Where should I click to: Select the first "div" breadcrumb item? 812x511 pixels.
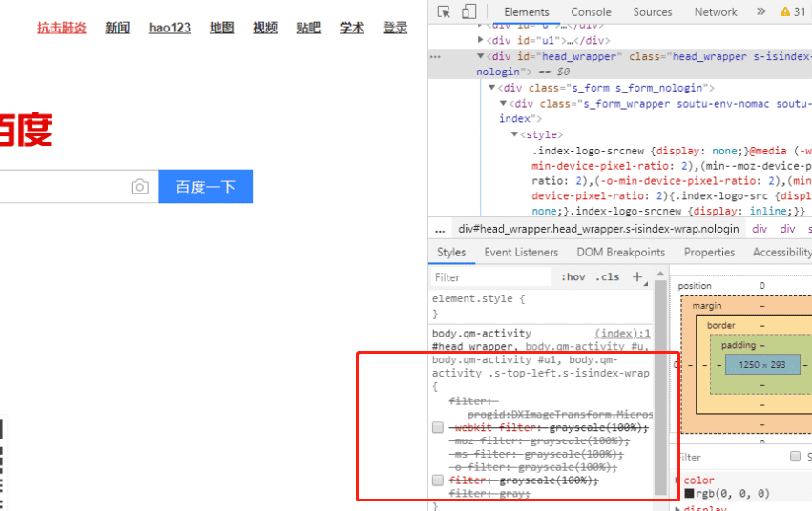coord(760,229)
